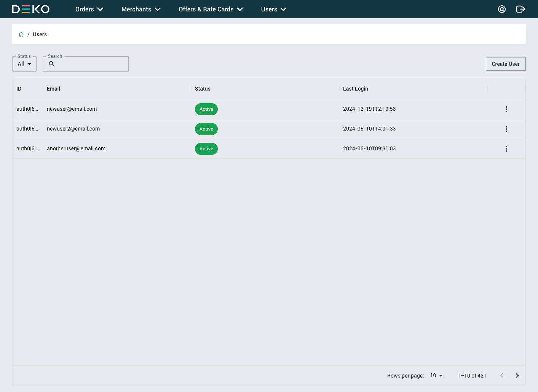Image resolution: width=538 pixels, height=392 pixels.
Task: Expand the Status filter dropdown
Action: [24, 64]
